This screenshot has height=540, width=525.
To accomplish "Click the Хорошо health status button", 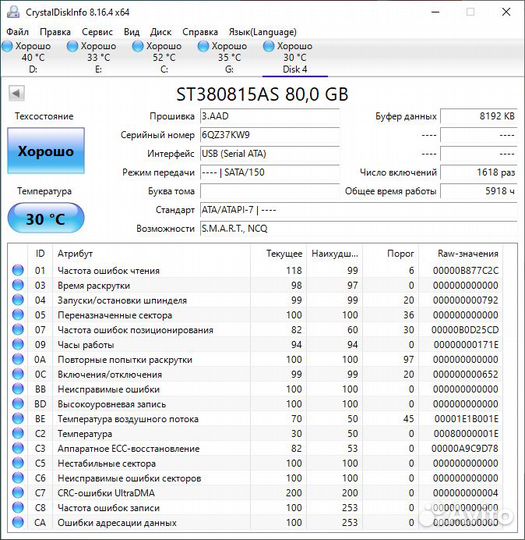I will [46, 151].
